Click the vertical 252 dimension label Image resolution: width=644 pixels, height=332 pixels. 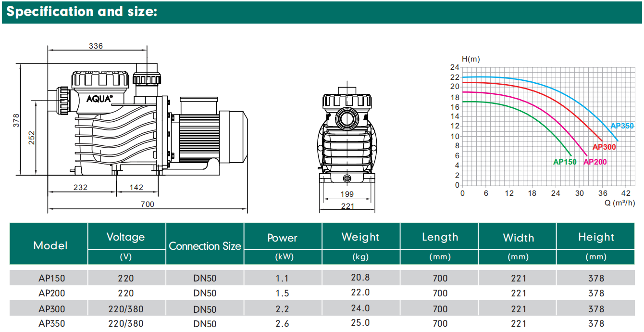tap(32, 139)
